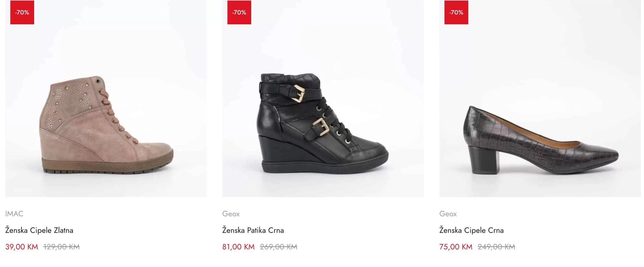
Task: Open the Ženska Cipele Zlatna product title
Action: click(39, 230)
